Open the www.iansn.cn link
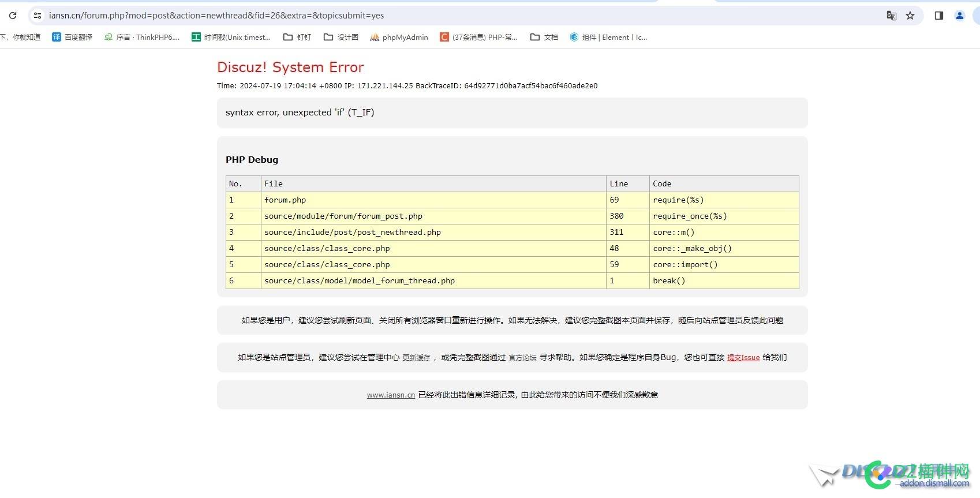Viewport: 980px width, 498px height. pyautogui.click(x=391, y=395)
